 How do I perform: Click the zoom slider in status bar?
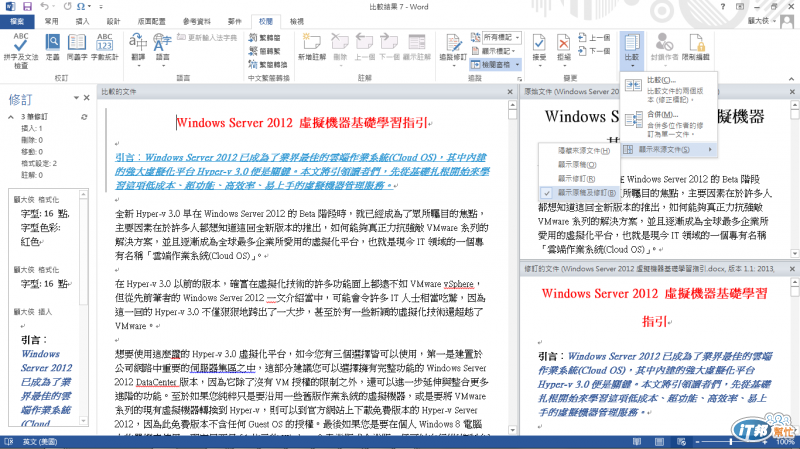(730, 442)
